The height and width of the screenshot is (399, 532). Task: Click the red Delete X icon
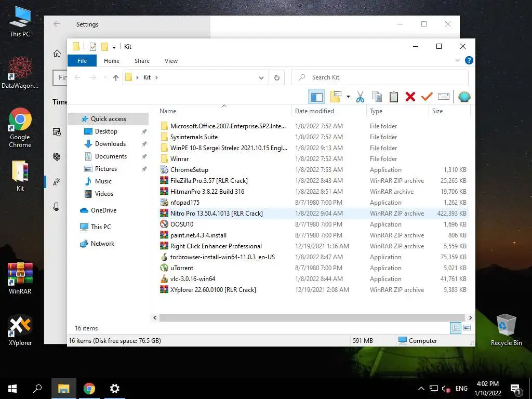pos(410,97)
